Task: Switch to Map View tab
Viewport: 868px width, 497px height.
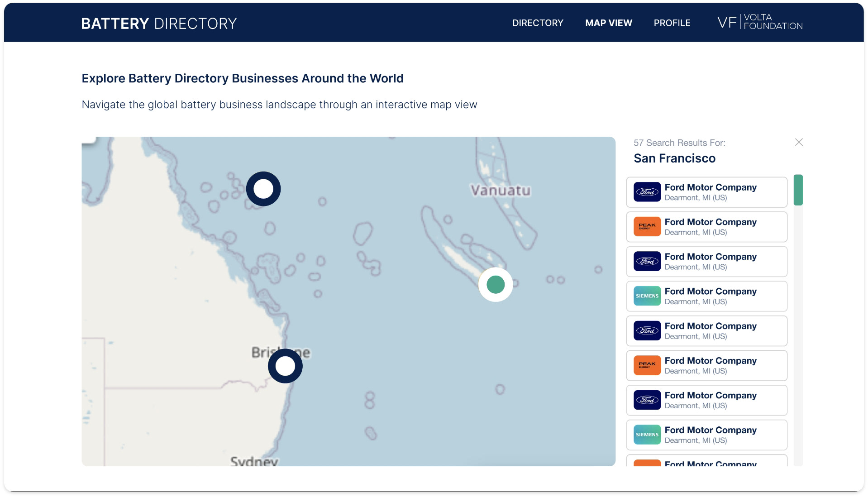Action: 608,23
